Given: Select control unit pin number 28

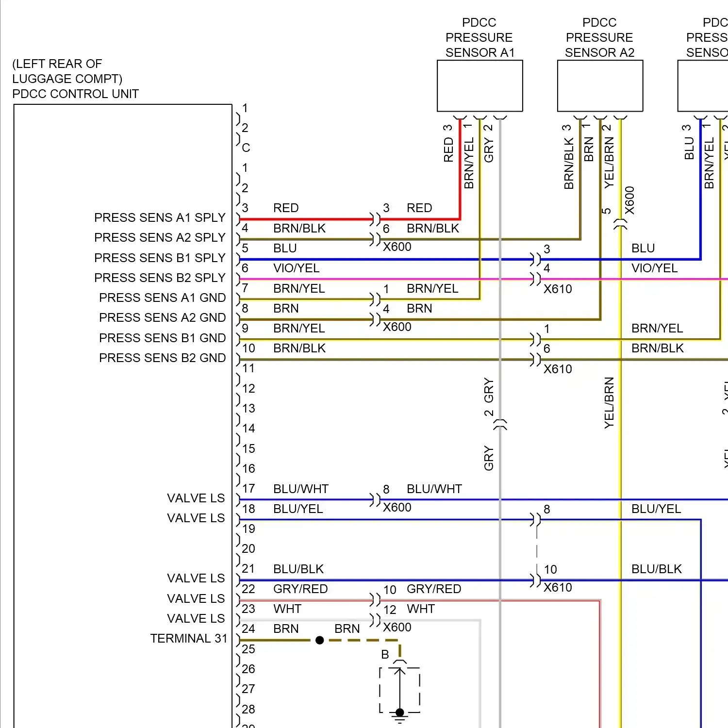Looking at the screenshot, I should 248,709.
